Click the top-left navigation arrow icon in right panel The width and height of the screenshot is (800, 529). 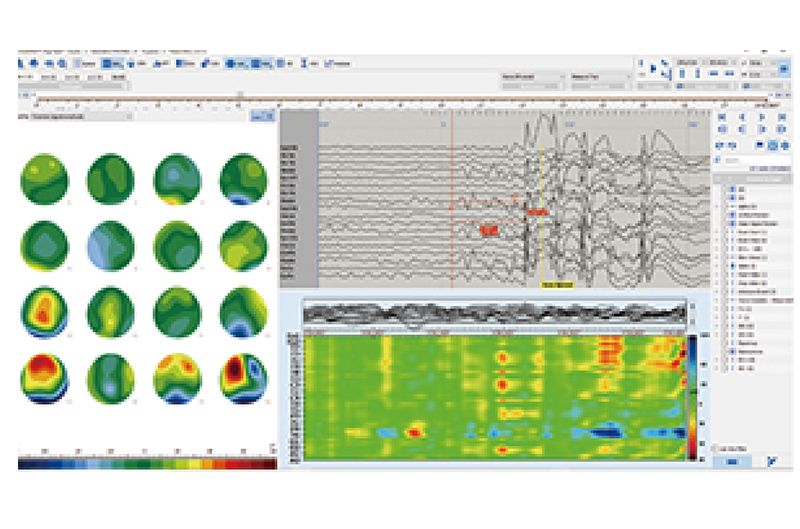tap(722, 117)
